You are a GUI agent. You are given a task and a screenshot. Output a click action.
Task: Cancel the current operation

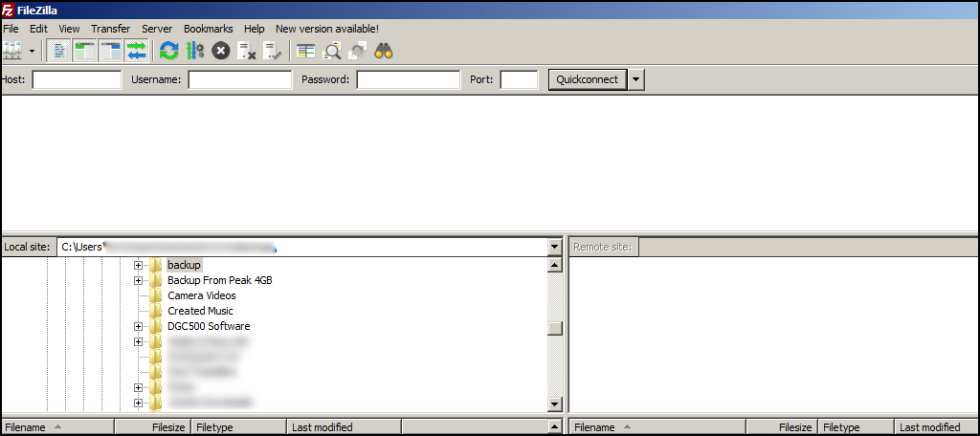(221, 51)
